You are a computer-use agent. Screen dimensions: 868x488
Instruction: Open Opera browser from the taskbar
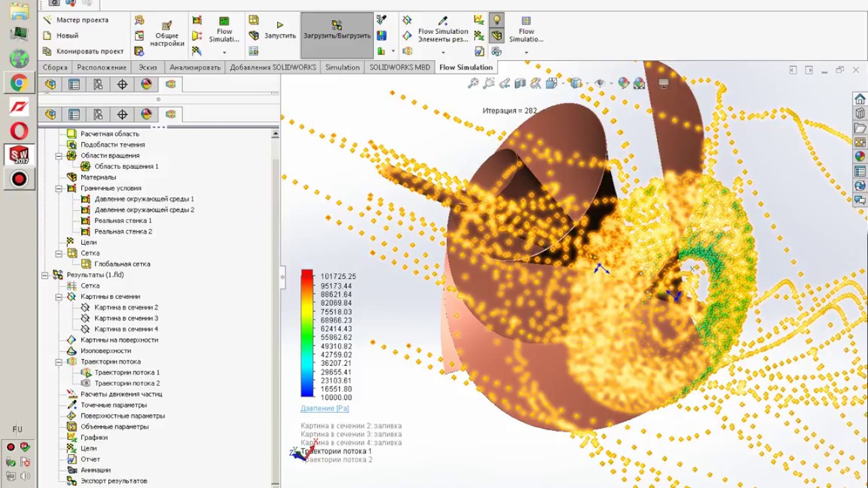click(19, 131)
